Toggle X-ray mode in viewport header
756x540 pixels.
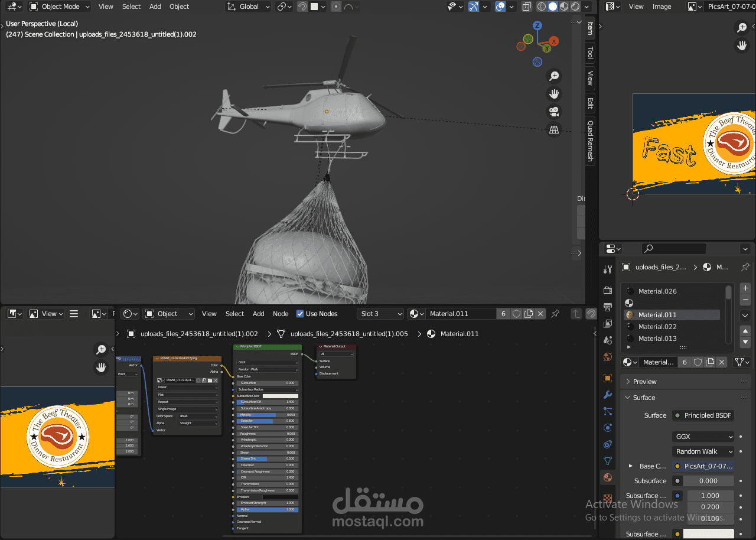pos(526,6)
